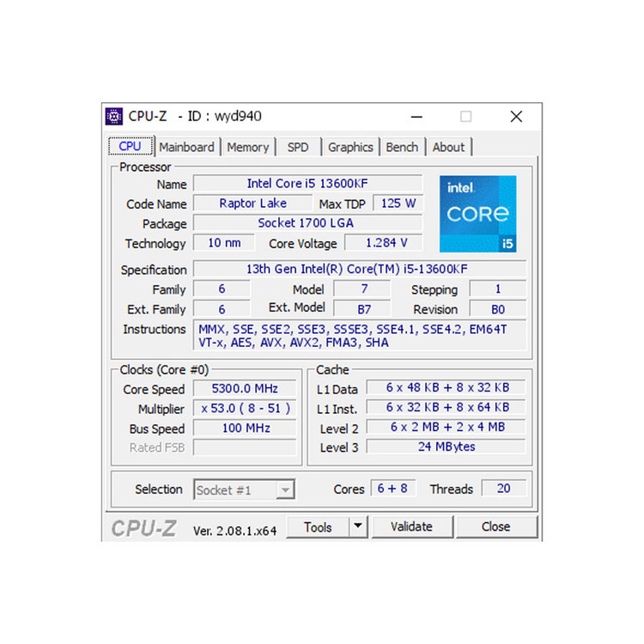Open the Bench tab
Image resolution: width=644 pixels, height=644 pixels.
click(402, 147)
